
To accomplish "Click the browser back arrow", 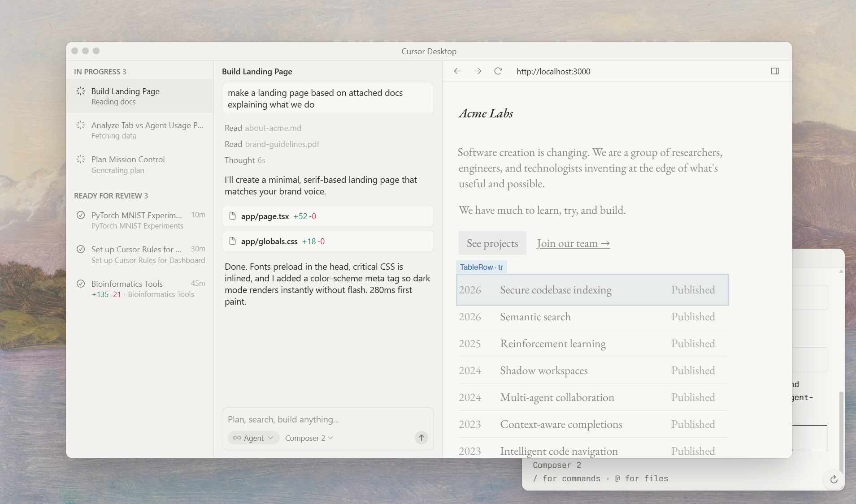I will pyautogui.click(x=457, y=71).
